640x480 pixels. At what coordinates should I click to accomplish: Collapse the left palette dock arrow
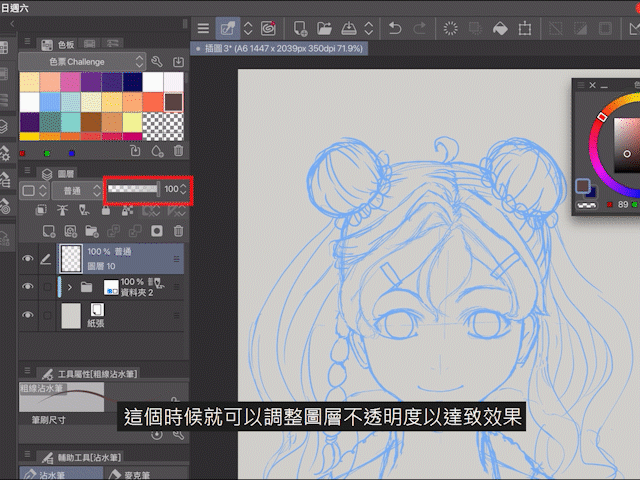(12, 24)
